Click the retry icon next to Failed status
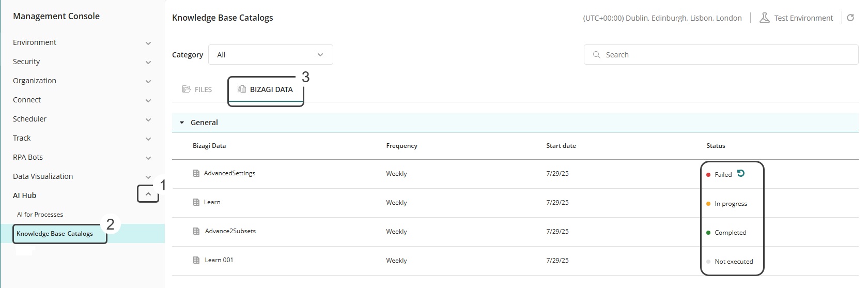The width and height of the screenshot is (868, 288). tap(741, 174)
